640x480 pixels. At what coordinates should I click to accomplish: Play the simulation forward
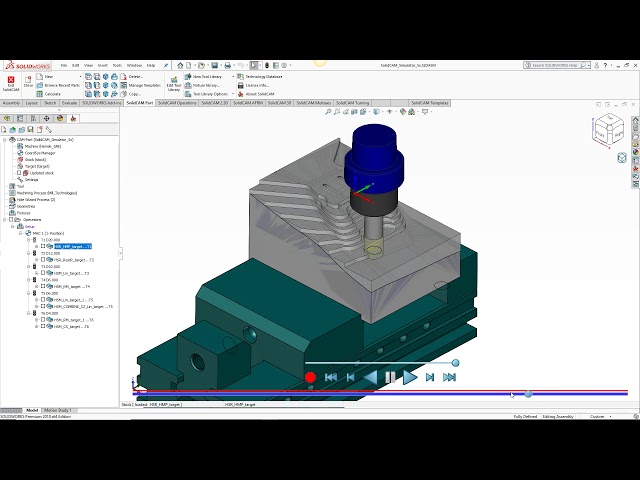click(410, 378)
